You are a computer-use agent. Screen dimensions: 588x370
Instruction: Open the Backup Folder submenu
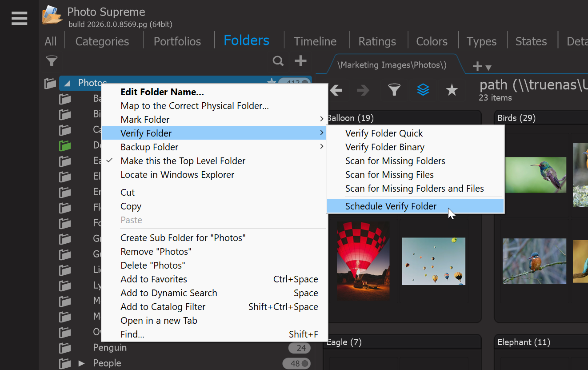point(215,147)
